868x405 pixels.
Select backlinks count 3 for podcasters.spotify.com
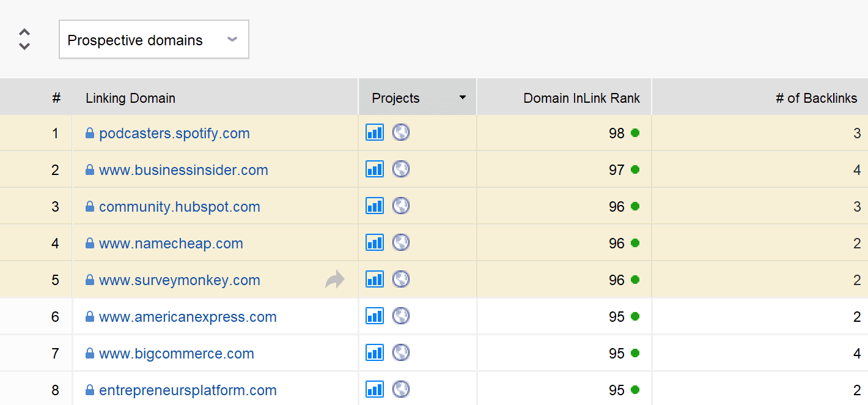(x=857, y=133)
